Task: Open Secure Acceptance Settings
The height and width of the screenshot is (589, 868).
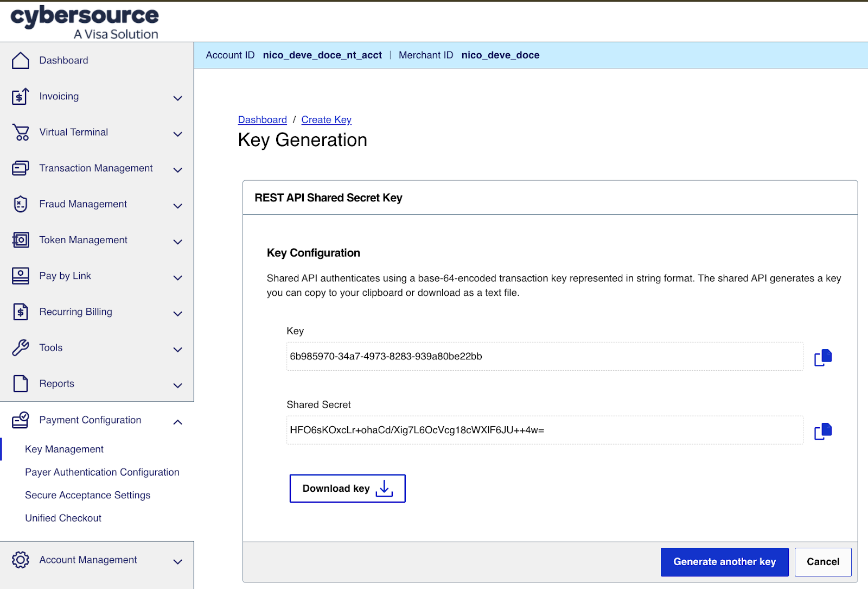Action: tap(87, 495)
